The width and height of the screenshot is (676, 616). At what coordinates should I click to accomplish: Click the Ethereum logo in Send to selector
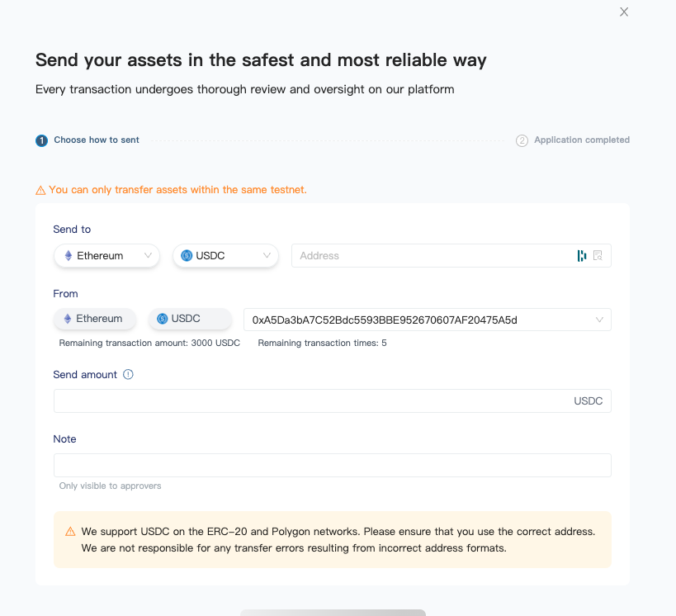pyautogui.click(x=68, y=256)
